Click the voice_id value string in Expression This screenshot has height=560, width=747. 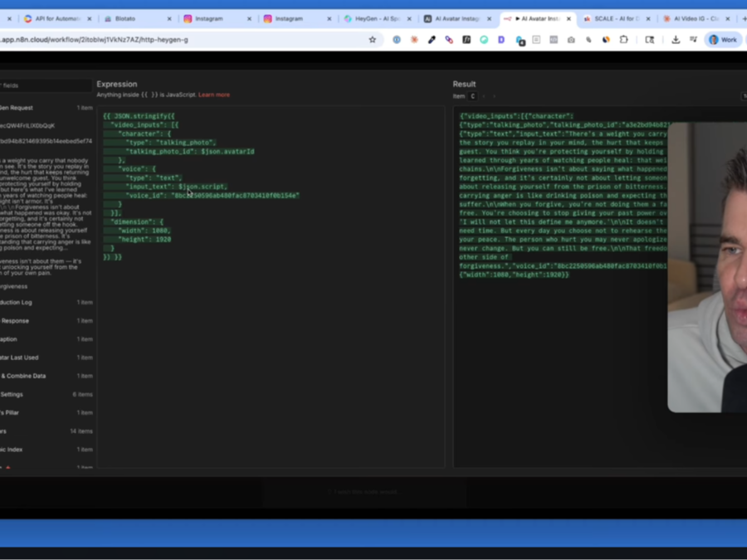pyautogui.click(x=236, y=196)
